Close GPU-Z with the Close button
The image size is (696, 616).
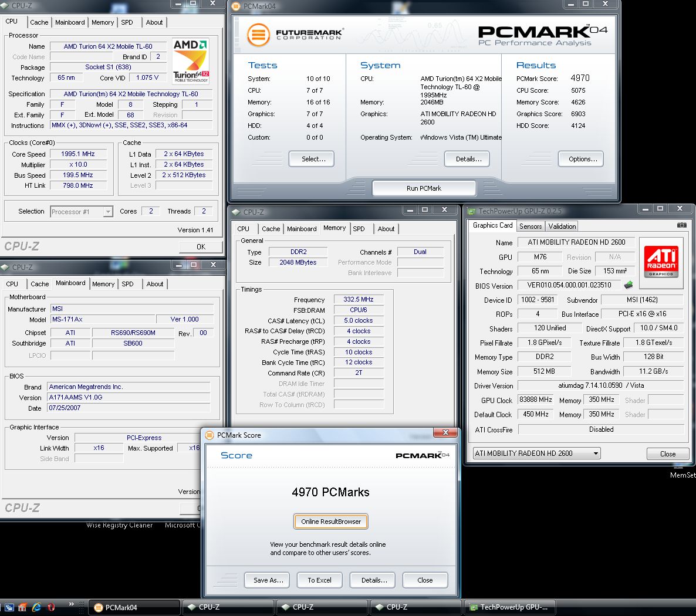tap(668, 454)
